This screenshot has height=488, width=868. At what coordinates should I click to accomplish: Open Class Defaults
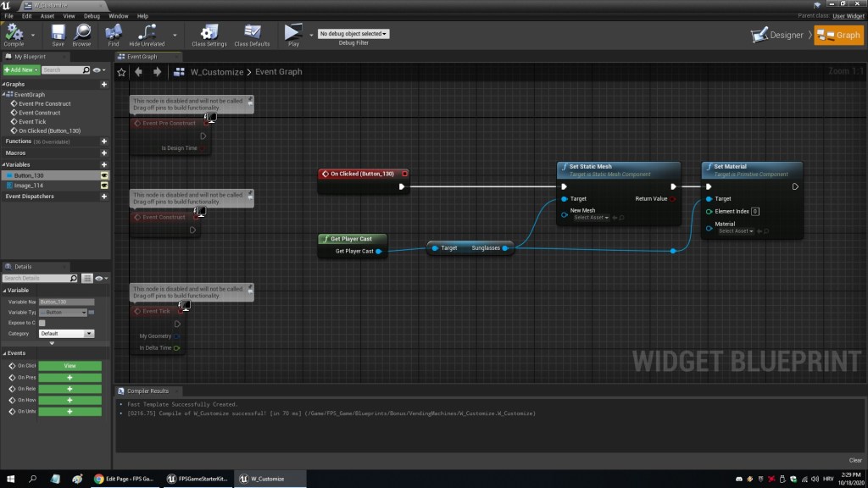[252, 33]
